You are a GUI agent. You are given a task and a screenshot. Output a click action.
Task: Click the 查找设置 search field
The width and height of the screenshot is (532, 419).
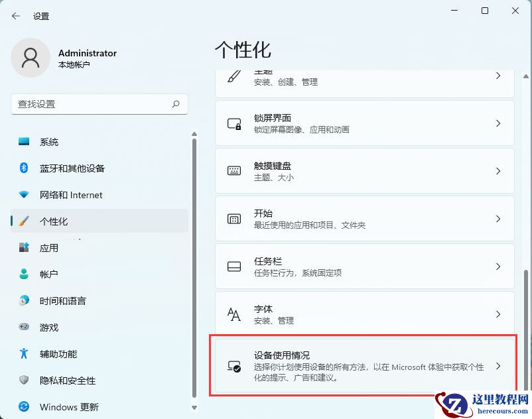tap(99, 104)
